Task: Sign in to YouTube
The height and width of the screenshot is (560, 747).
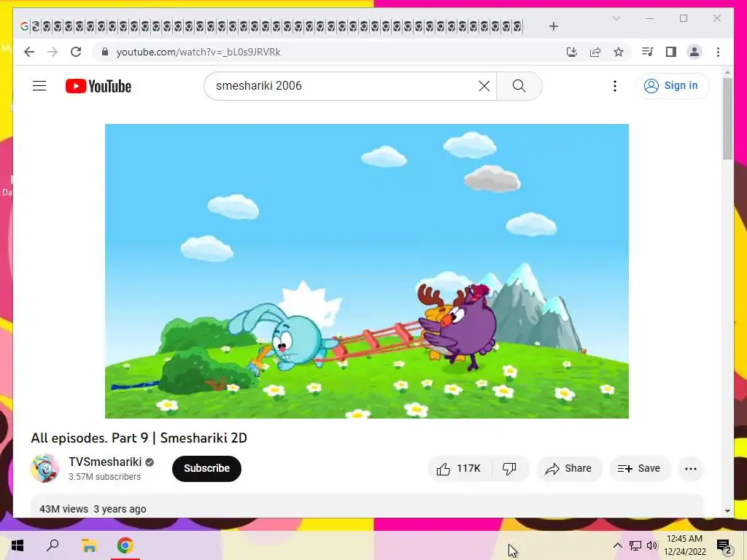Action: point(672,86)
